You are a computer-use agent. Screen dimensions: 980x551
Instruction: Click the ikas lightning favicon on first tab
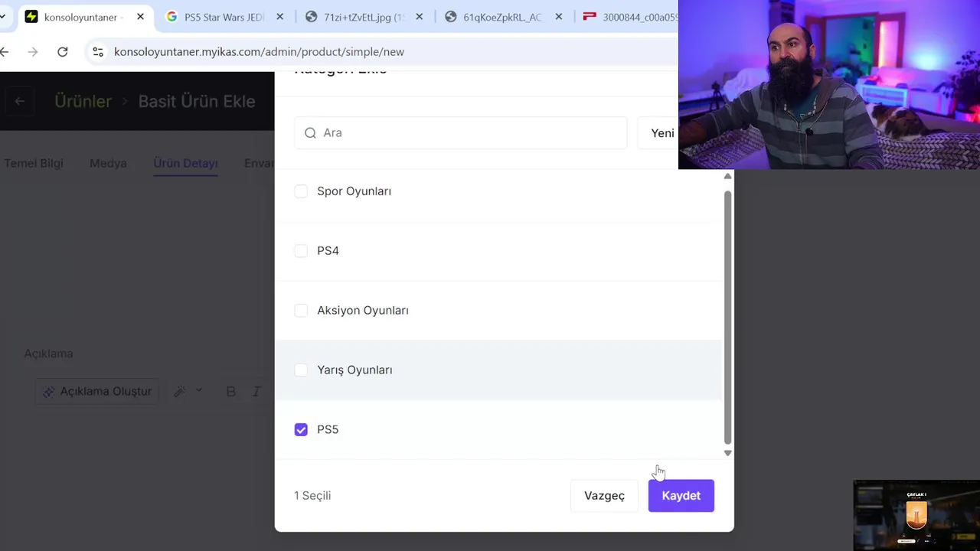(31, 17)
